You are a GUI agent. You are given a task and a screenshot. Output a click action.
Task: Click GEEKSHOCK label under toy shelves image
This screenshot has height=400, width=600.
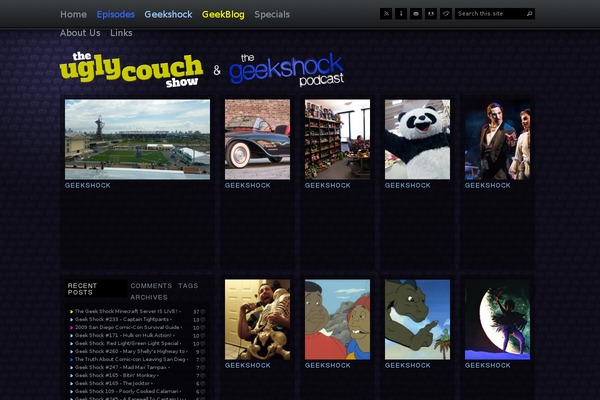[328, 186]
